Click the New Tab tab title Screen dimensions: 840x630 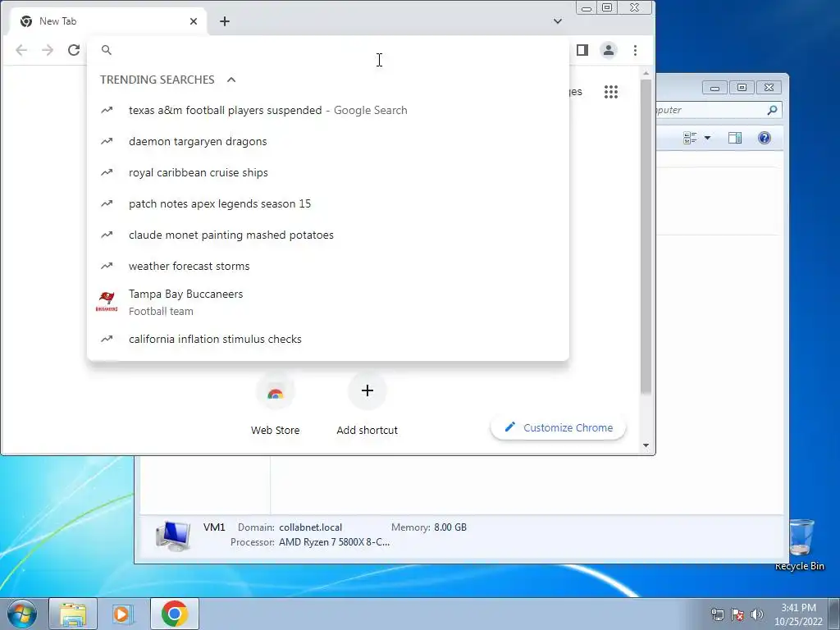click(x=58, y=21)
